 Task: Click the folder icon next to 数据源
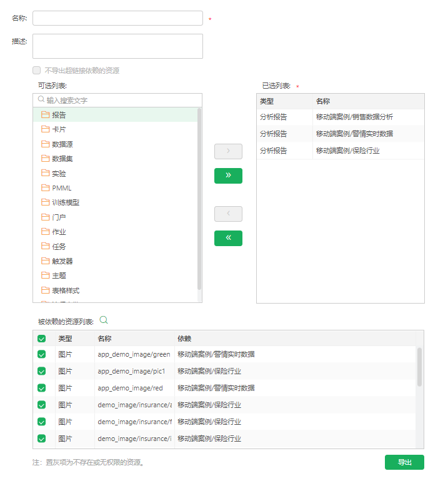click(x=45, y=144)
